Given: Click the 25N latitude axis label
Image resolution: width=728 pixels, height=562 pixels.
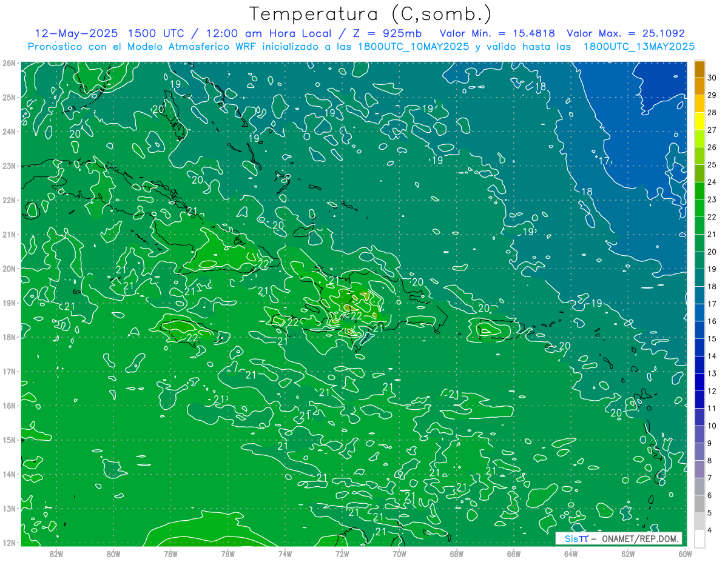Looking at the screenshot, I should [x=9, y=97].
